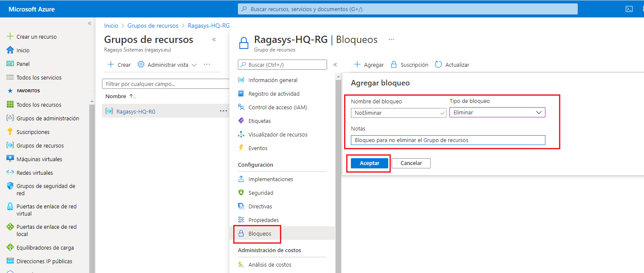The height and width of the screenshot is (273, 644).
Task: Click the Filtrar por cualquier campo field
Action: (166, 84)
